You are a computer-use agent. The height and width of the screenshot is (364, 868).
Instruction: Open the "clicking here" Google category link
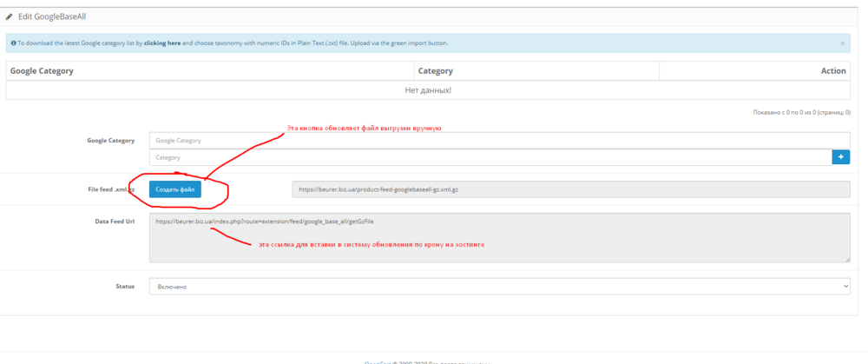tap(162, 43)
